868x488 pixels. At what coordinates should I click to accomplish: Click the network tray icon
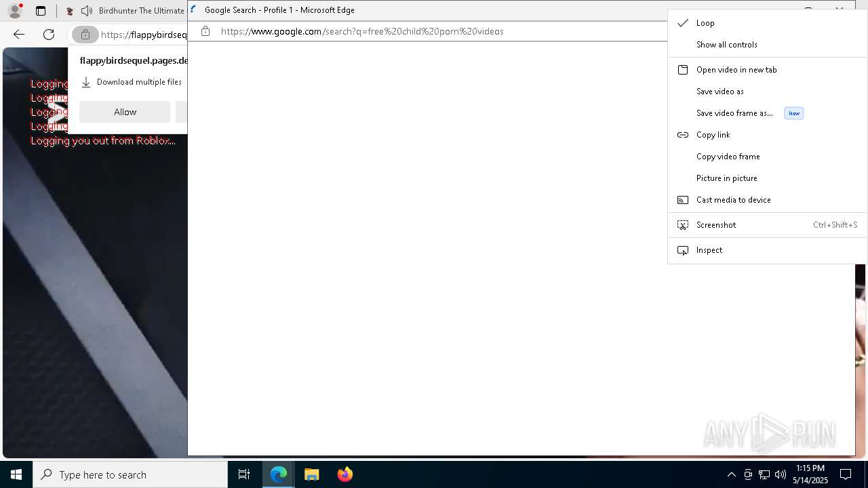click(x=764, y=474)
